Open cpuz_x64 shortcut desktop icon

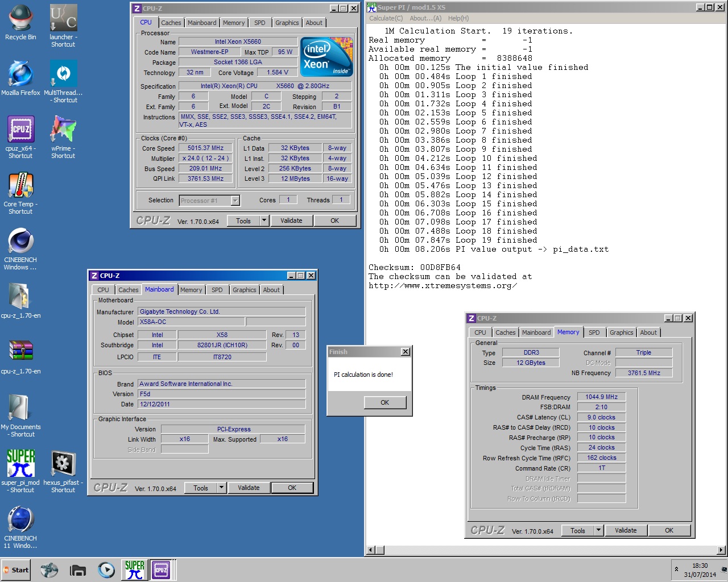pyautogui.click(x=20, y=137)
